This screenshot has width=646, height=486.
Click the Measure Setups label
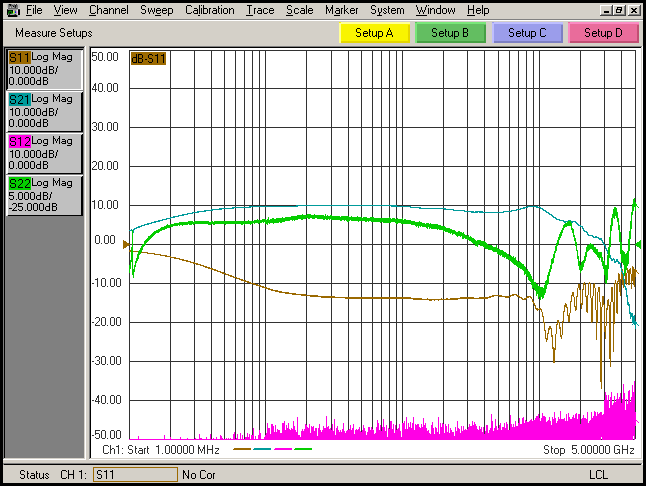click(54, 33)
